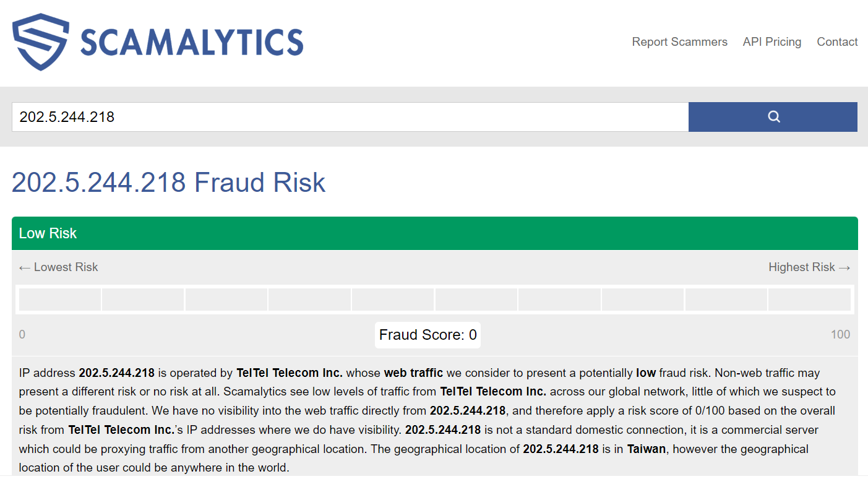
Task: Click the Low Risk banner
Action: point(48,233)
